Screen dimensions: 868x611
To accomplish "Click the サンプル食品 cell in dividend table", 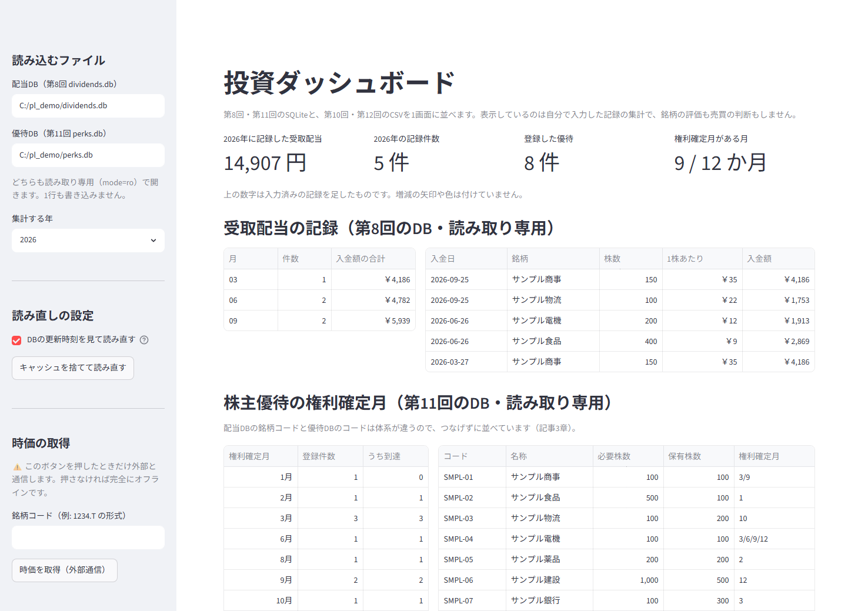I will 553,342.
